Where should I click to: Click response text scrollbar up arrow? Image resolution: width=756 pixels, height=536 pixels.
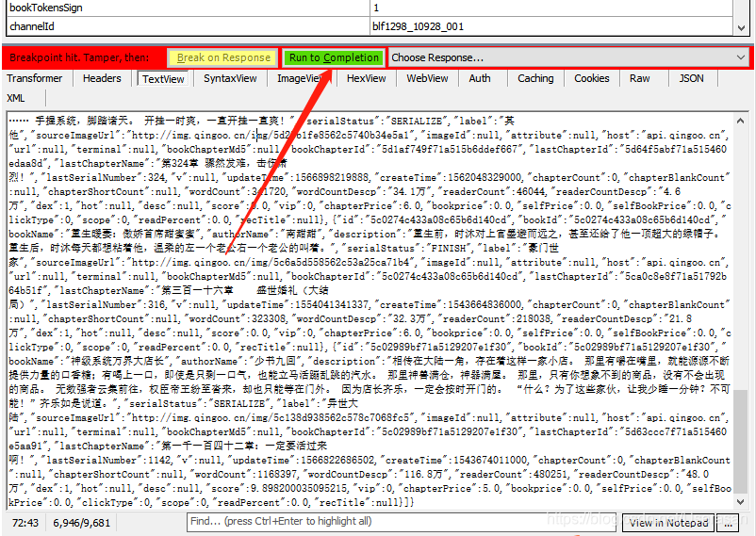[x=741, y=121]
